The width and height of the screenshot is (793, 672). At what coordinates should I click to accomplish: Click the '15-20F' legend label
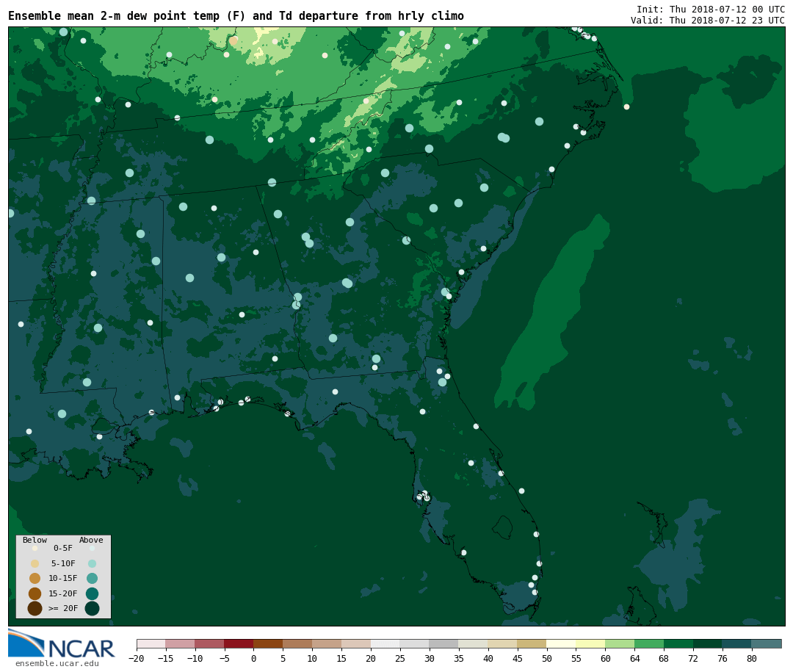(62, 593)
